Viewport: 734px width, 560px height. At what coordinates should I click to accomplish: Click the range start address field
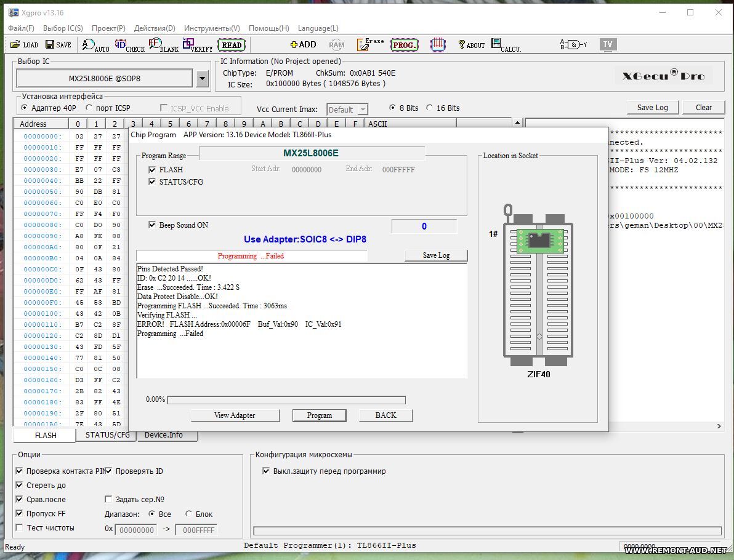[x=135, y=530]
